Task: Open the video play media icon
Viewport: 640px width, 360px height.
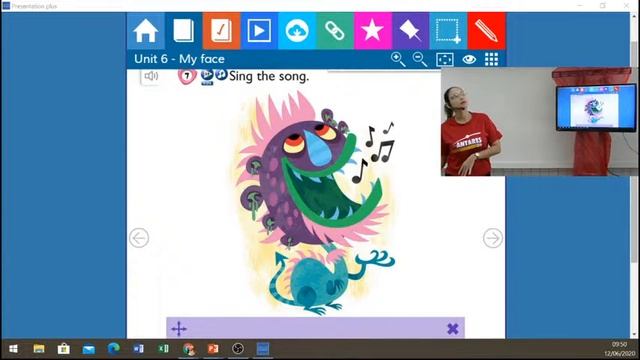Action: click(x=259, y=31)
